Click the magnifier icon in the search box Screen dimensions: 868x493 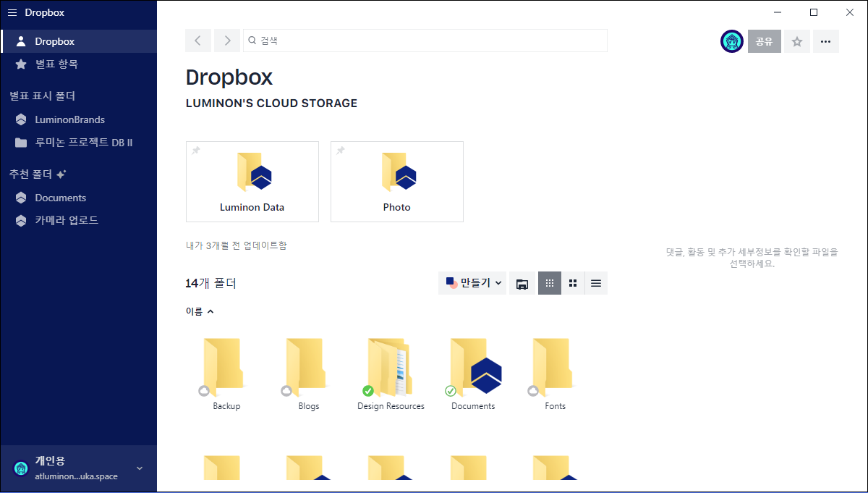252,41
